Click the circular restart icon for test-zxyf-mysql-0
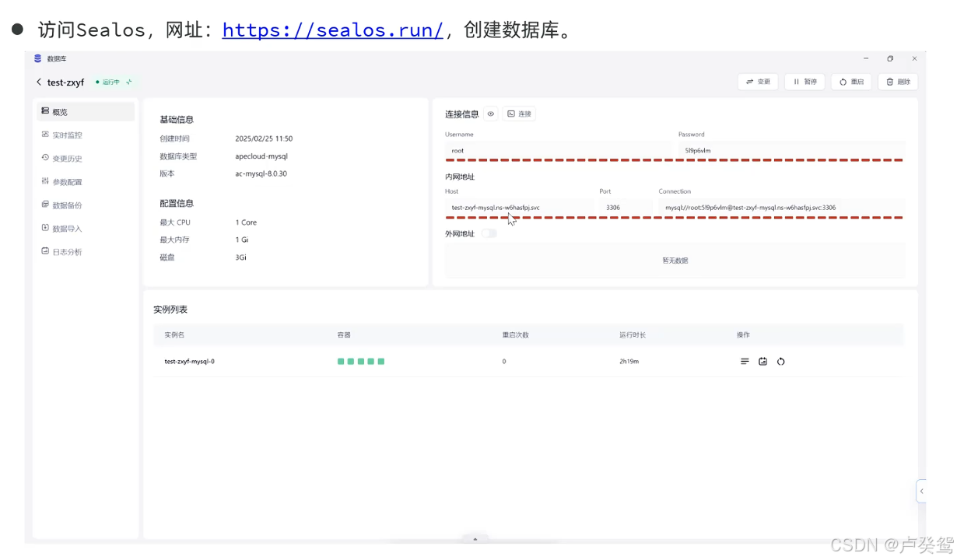 tap(780, 361)
